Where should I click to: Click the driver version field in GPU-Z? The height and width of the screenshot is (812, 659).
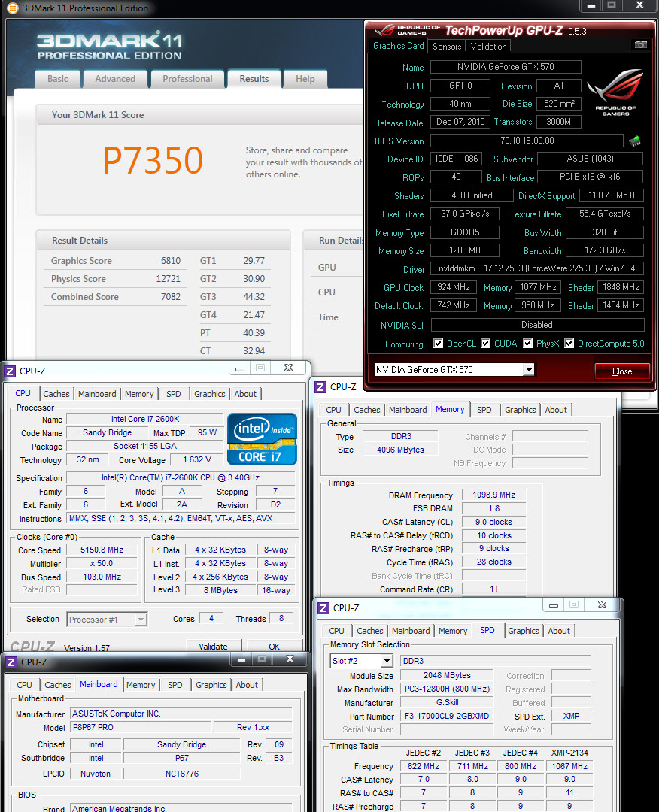tap(536, 268)
